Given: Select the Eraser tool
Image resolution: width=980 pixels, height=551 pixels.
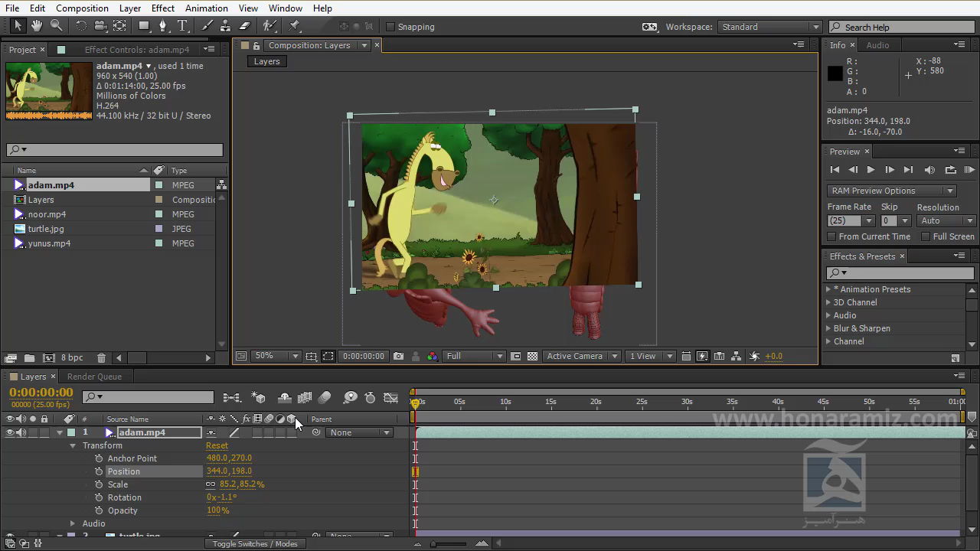Looking at the screenshot, I should [245, 26].
